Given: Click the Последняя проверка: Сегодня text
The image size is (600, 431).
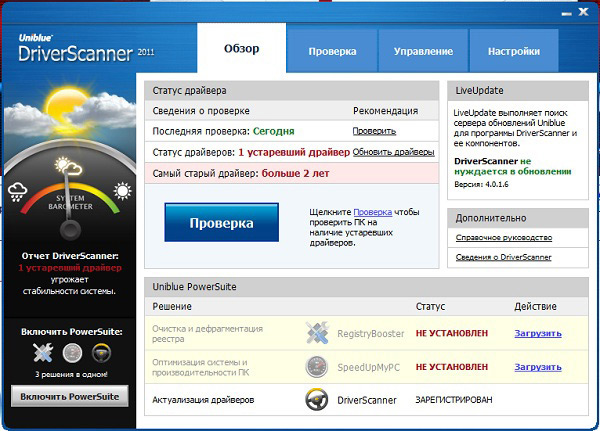Looking at the screenshot, I should coord(223,131).
